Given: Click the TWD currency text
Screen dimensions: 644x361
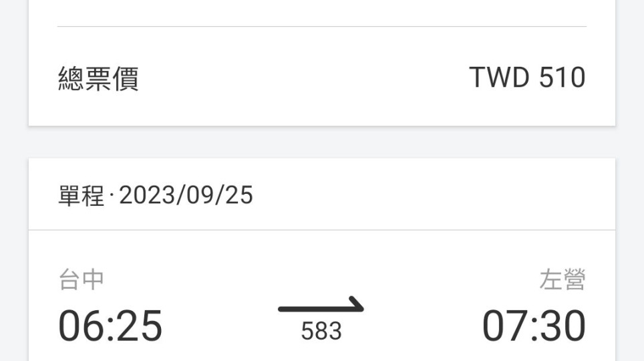Looking at the screenshot, I should click(499, 78).
